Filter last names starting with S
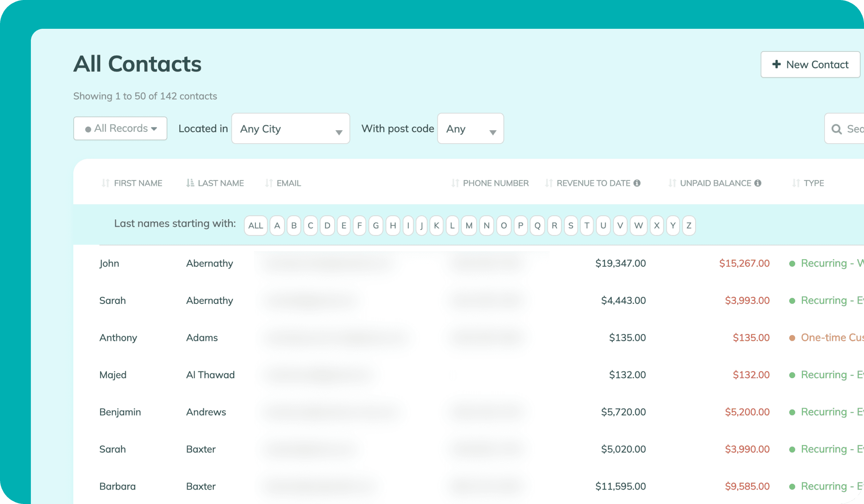The width and height of the screenshot is (864, 504). coord(571,226)
